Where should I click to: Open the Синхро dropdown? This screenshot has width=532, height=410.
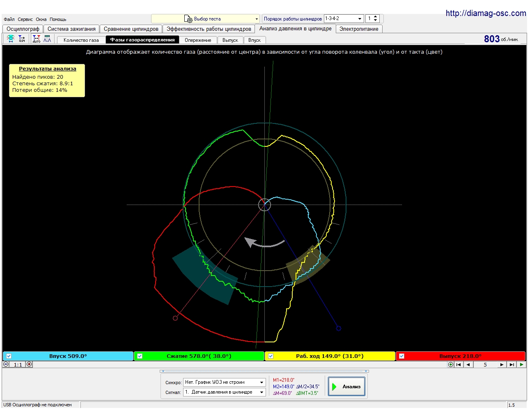261,382
